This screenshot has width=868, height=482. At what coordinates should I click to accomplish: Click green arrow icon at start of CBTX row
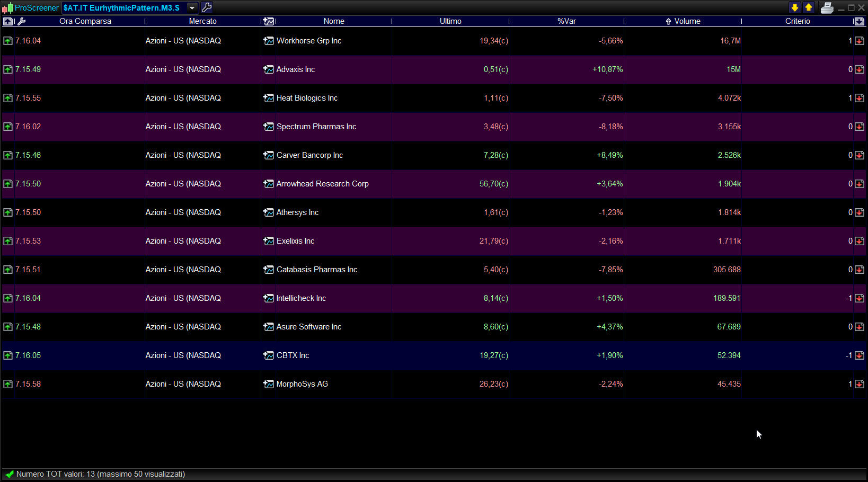click(x=8, y=355)
